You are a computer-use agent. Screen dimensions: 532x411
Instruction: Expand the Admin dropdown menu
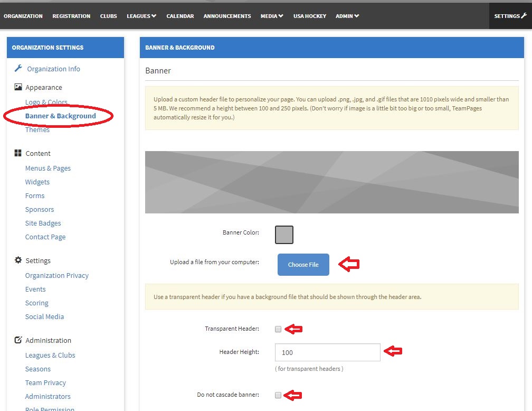pos(347,16)
